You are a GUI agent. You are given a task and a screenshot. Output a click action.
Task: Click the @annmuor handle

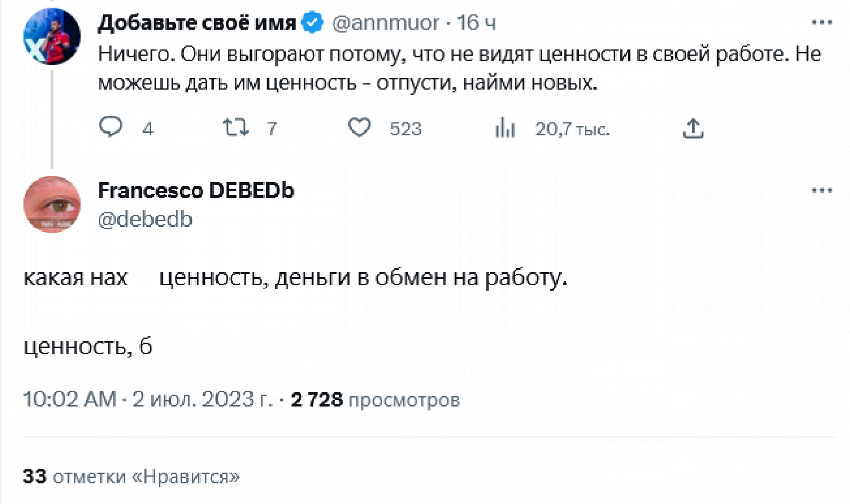[x=385, y=23]
